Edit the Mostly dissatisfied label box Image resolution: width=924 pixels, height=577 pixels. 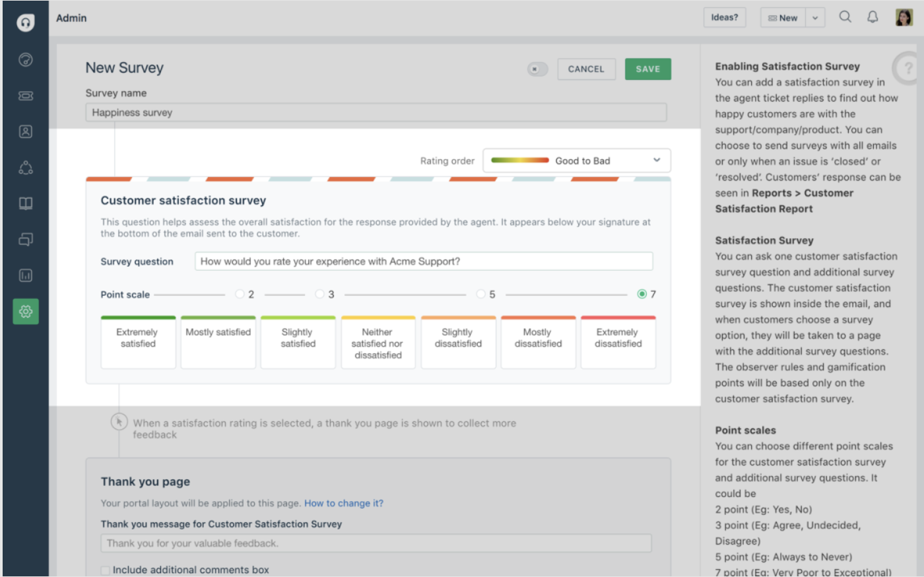[x=538, y=342]
